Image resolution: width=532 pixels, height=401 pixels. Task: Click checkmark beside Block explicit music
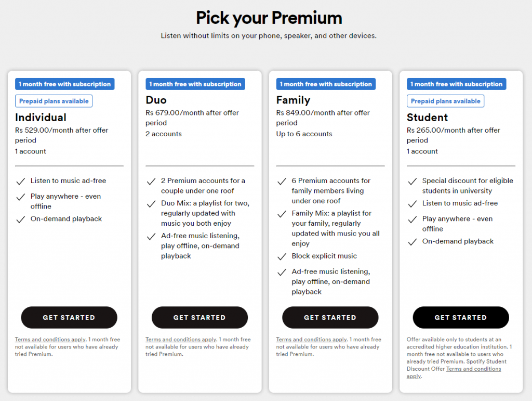pyautogui.click(x=282, y=257)
